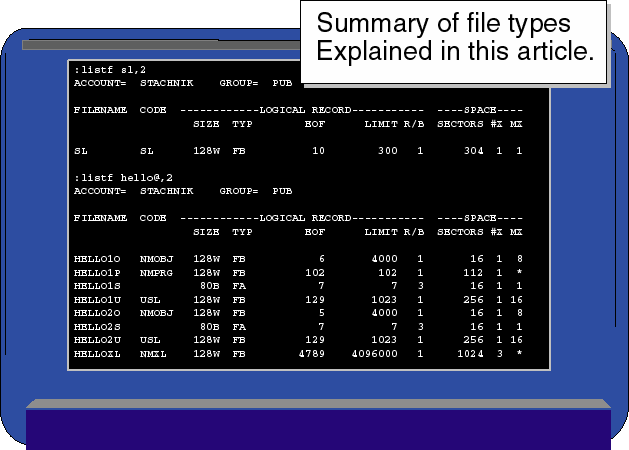This screenshot has height=450, width=629.
Task: Click the HELLO1U filename
Action: [x=96, y=298]
